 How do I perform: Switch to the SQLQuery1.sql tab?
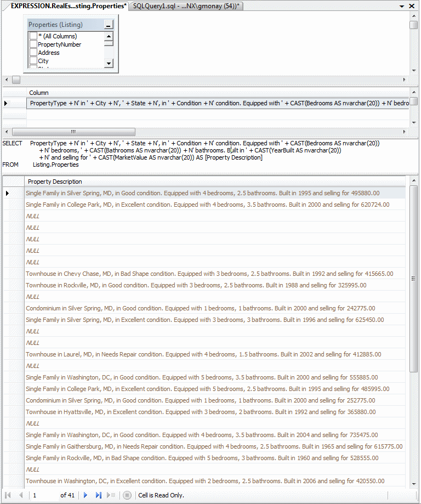(x=186, y=6)
